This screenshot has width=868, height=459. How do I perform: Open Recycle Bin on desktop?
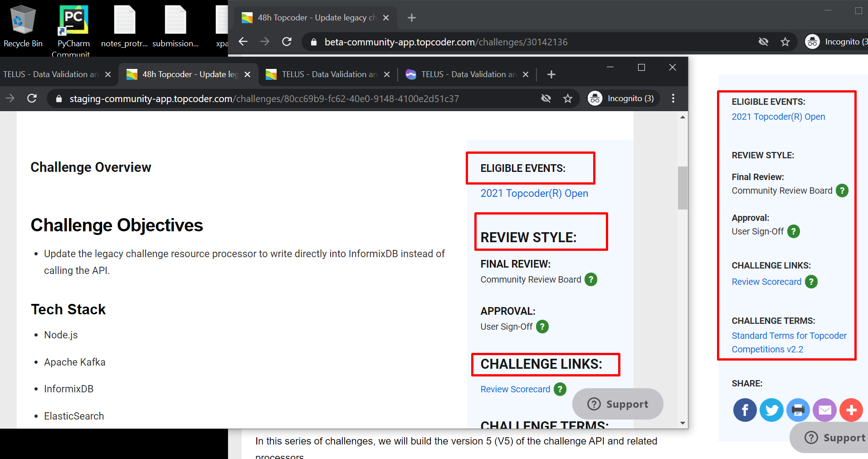pyautogui.click(x=23, y=26)
